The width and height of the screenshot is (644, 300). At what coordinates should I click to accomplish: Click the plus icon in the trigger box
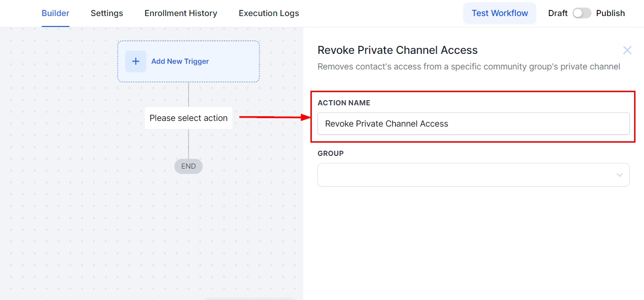pos(136,61)
